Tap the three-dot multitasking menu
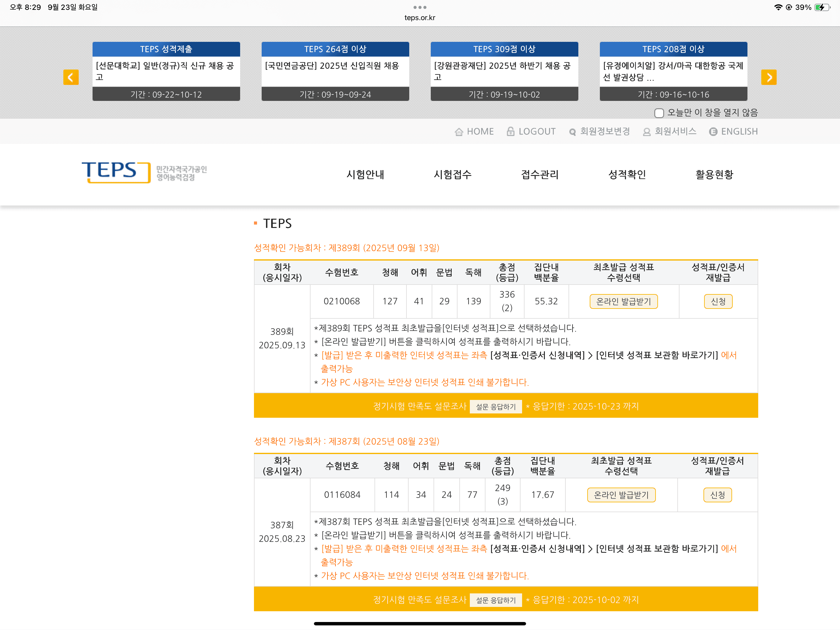Image resolution: width=840 pixels, height=630 pixels. click(420, 7)
